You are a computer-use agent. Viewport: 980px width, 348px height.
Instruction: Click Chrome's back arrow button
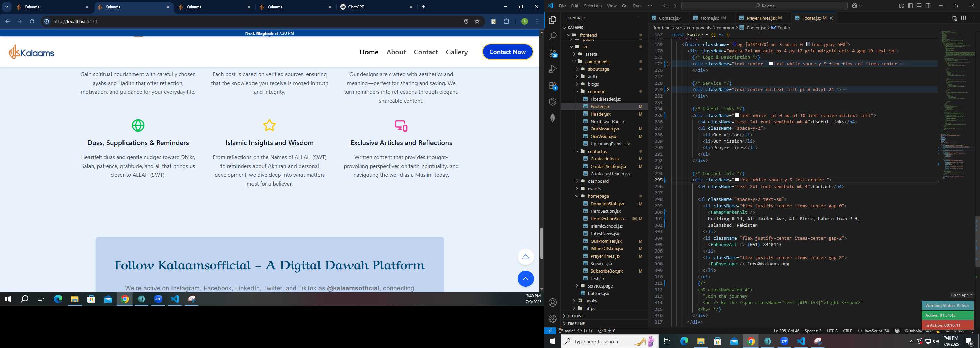point(7,21)
